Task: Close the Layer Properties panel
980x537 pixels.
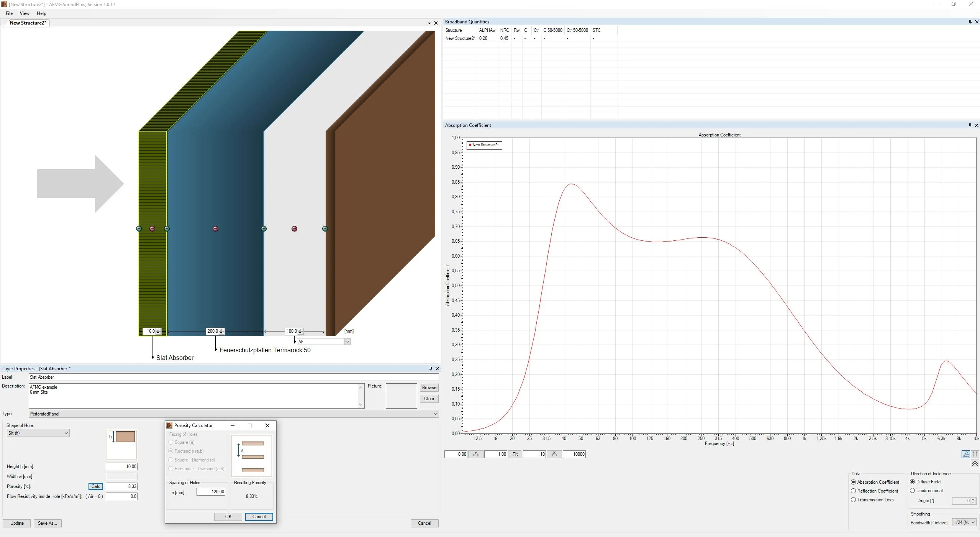Action: coord(437,369)
